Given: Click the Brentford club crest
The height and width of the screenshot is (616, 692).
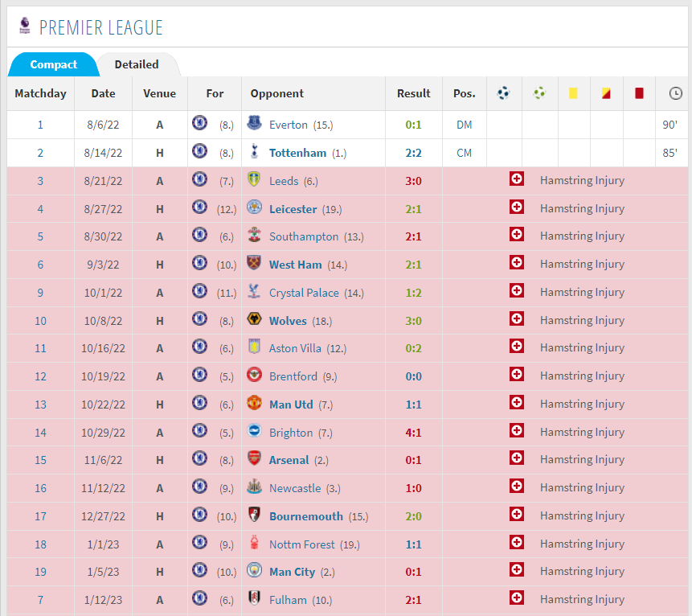Looking at the screenshot, I should pos(254,375).
